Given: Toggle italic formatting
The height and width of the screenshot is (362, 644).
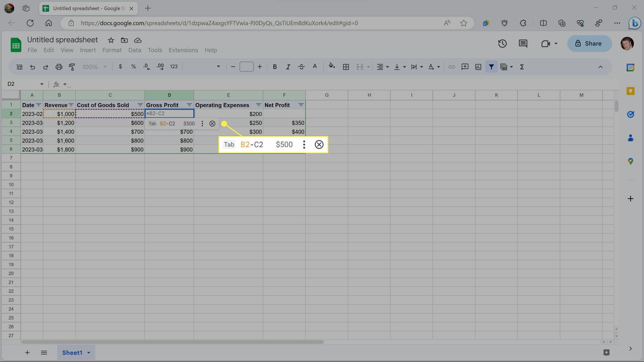Looking at the screenshot, I should coord(288,67).
